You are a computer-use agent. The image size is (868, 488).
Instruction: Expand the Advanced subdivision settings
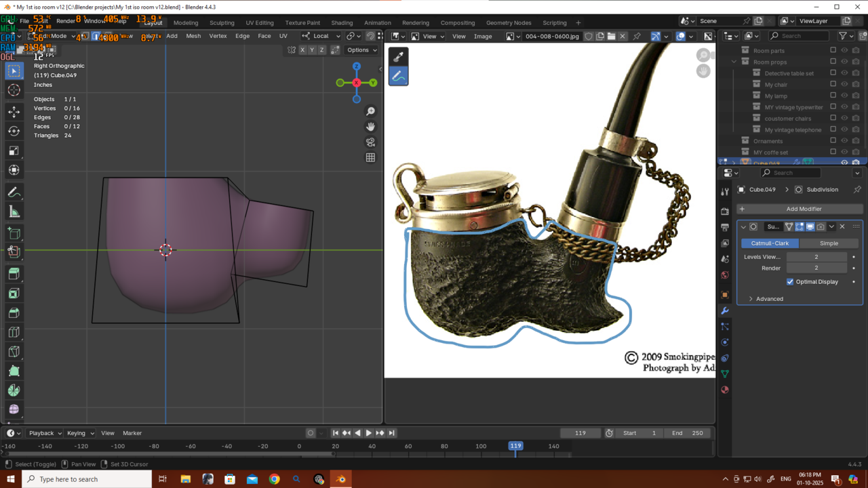click(751, 299)
